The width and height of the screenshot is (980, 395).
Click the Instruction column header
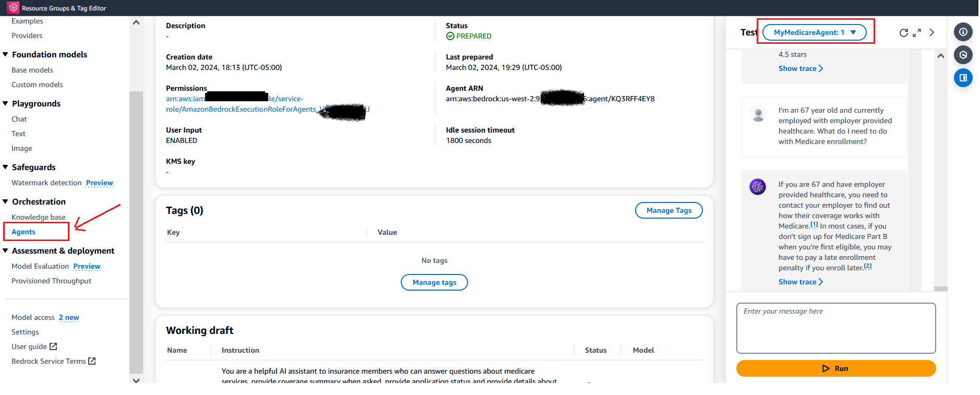click(241, 350)
